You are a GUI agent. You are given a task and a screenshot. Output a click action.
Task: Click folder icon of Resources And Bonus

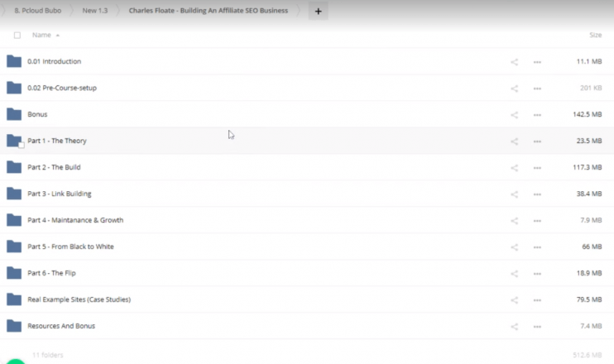[x=13, y=326]
